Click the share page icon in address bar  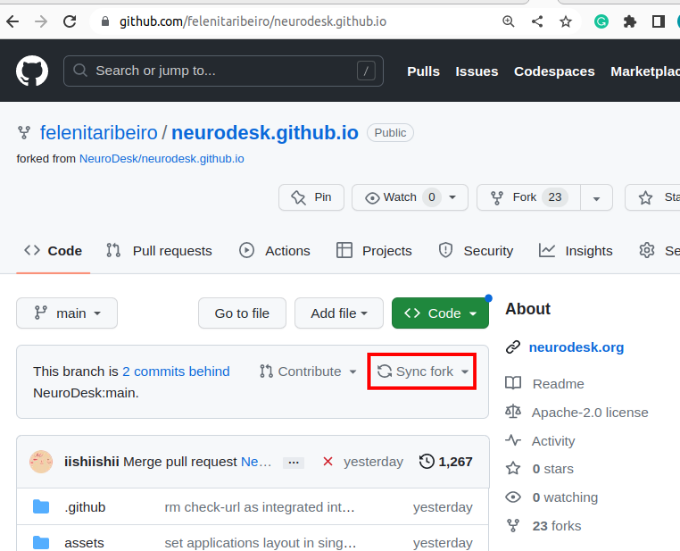537,21
